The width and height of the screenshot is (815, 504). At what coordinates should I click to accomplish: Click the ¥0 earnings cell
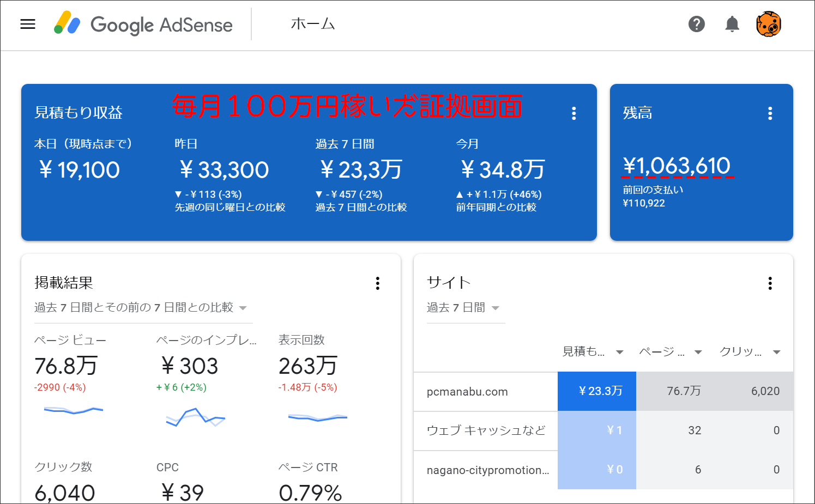(x=597, y=470)
